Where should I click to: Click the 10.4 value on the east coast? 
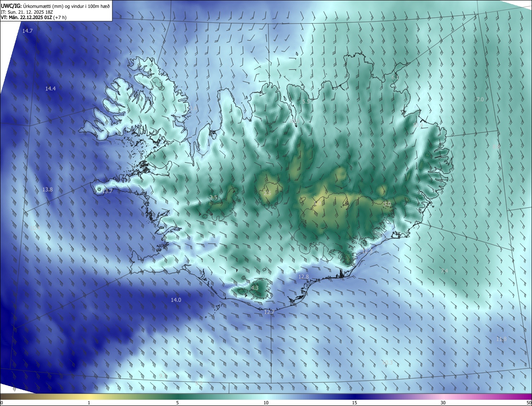(x=419, y=125)
